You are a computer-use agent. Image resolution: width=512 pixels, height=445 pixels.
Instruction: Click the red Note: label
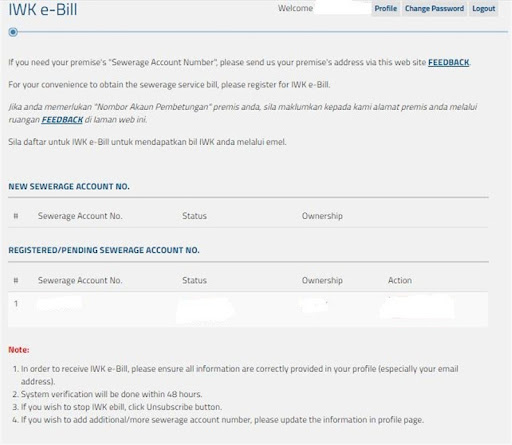point(19,350)
